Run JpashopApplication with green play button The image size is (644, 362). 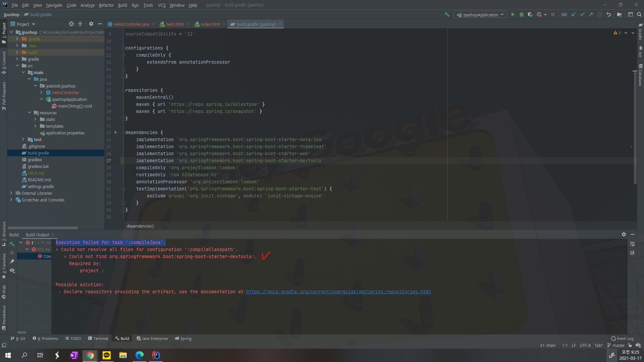tap(513, 14)
